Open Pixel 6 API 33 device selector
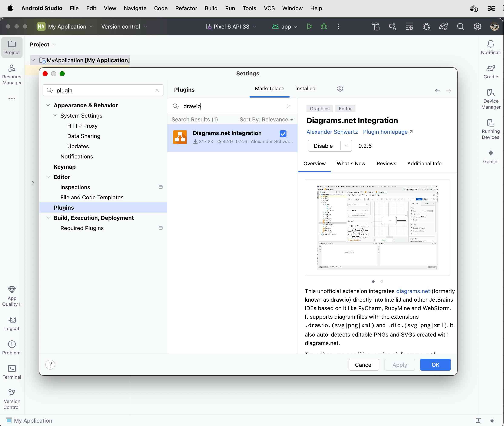 [x=231, y=27]
